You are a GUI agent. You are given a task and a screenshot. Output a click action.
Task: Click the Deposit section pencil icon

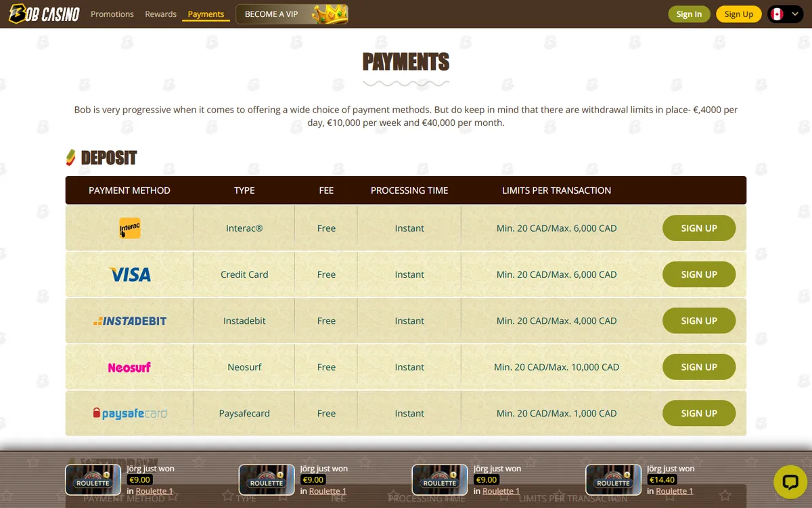pos(70,158)
